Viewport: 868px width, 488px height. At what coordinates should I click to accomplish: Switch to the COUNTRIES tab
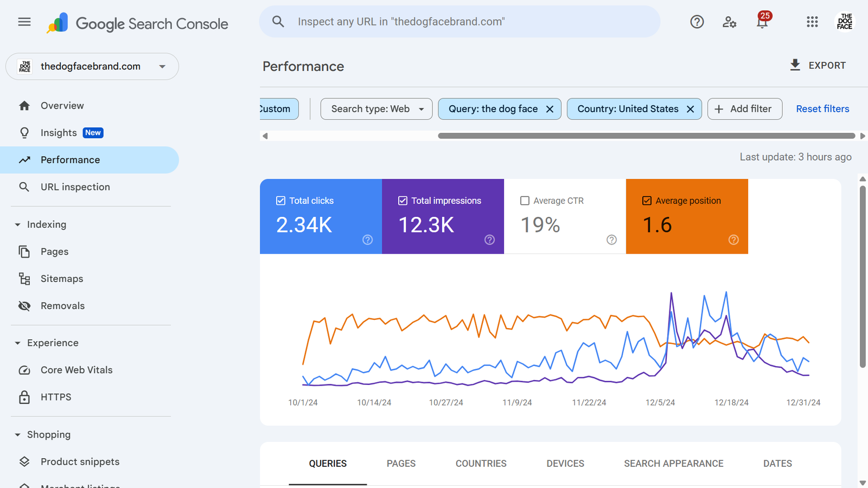pos(481,464)
